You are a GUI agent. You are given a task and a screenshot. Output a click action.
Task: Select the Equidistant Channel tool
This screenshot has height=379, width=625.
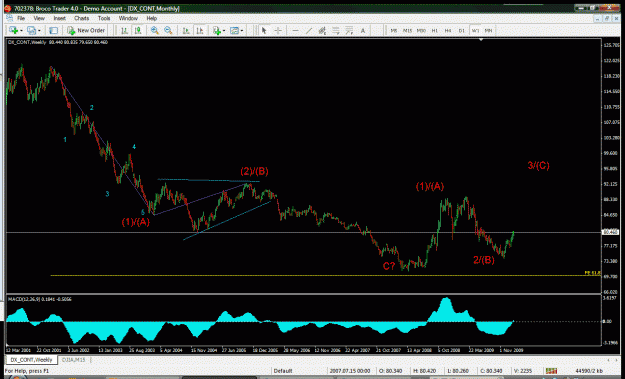(322, 30)
